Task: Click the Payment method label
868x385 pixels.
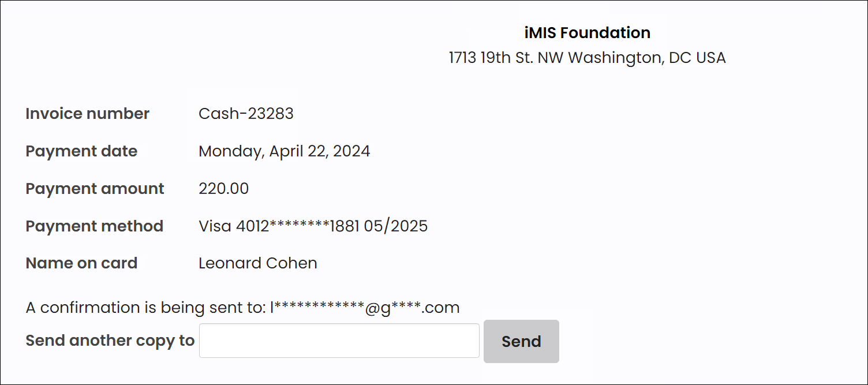Action: 94,226
